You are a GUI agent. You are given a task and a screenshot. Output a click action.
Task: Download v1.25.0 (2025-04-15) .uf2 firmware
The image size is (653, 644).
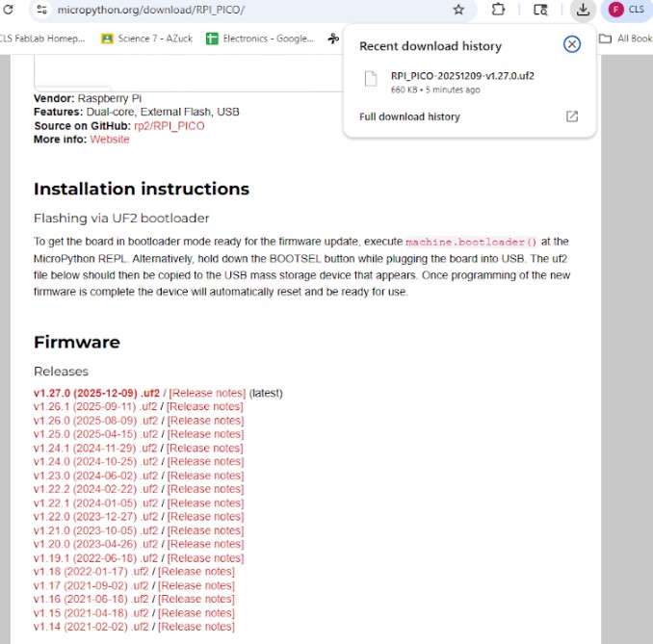pos(95,434)
